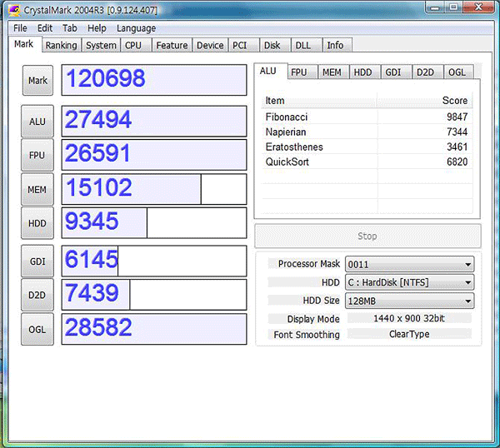Select the Eratosthenes result row

(367, 147)
